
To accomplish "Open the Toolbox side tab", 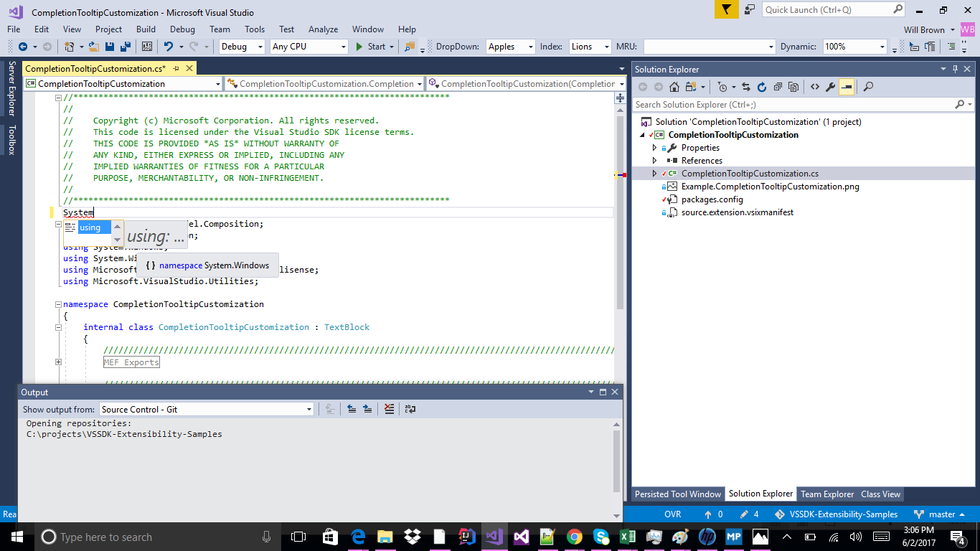I will coord(11,140).
